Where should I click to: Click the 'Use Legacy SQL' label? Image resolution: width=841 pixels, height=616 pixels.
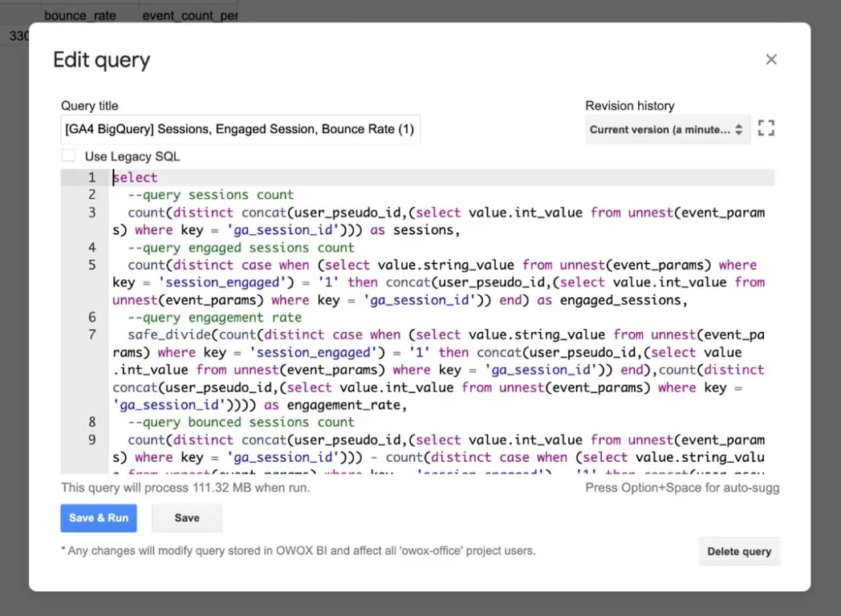pyautogui.click(x=132, y=156)
